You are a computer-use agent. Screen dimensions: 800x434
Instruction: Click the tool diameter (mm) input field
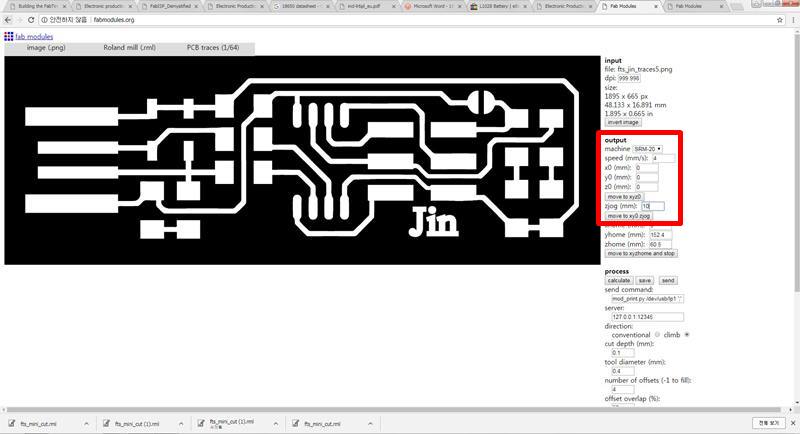click(x=622, y=371)
